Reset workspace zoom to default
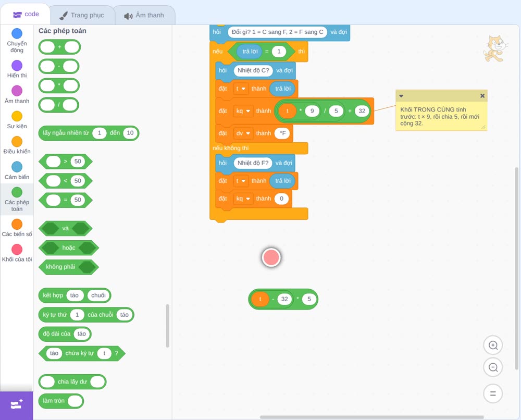The image size is (521, 420). coord(493,394)
